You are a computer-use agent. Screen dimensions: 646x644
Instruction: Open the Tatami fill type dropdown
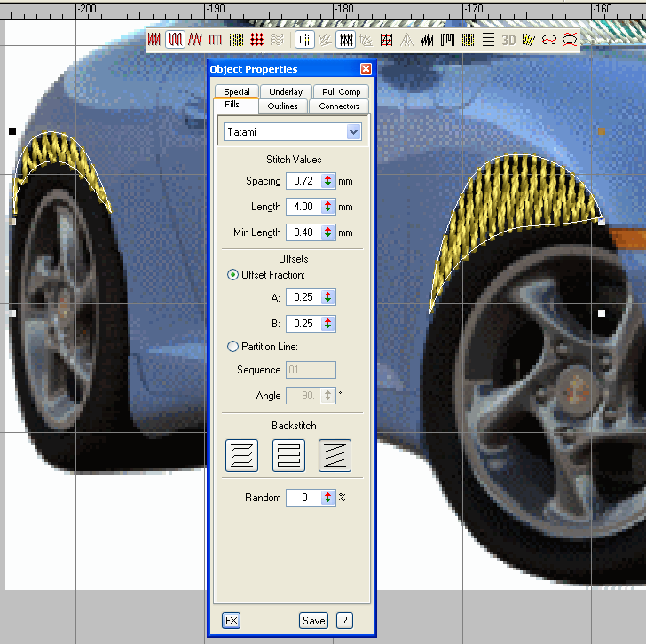(354, 132)
